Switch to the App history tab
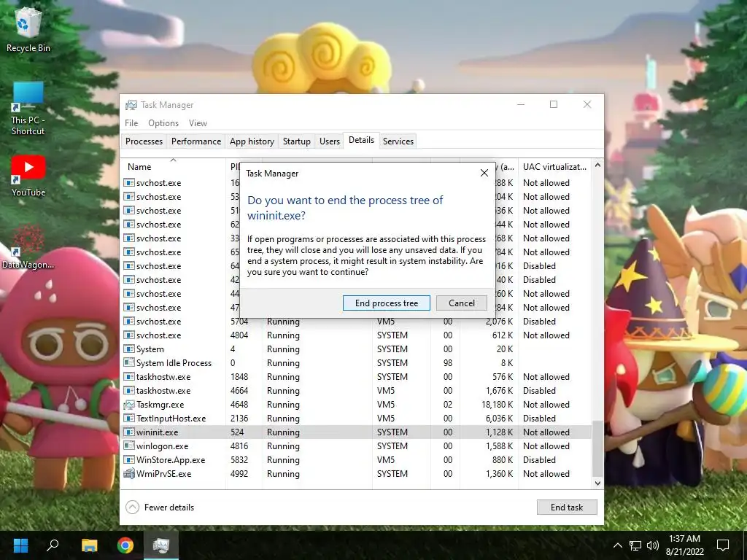The width and height of the screenshot is (747, 560). [252, 141]
